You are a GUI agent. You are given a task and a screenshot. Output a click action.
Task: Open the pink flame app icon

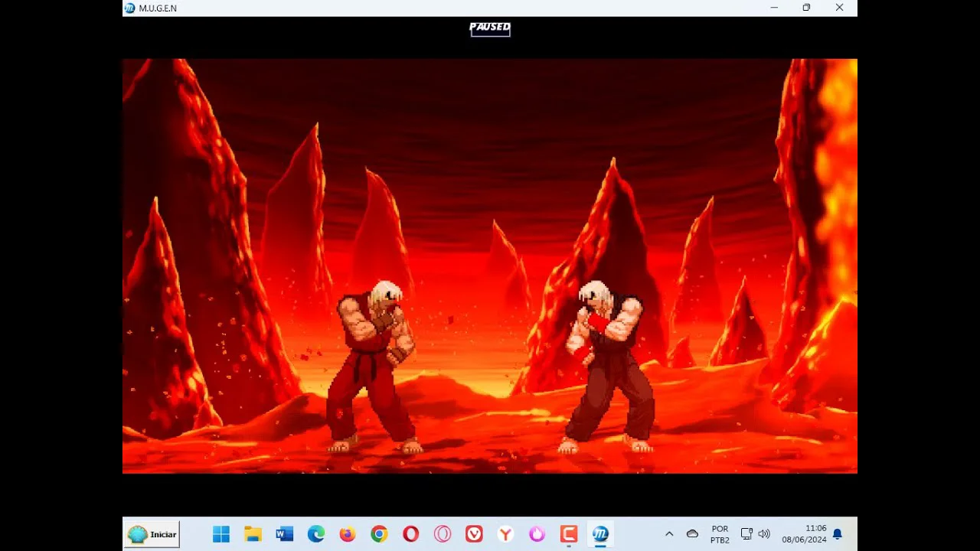pos(537,534)
